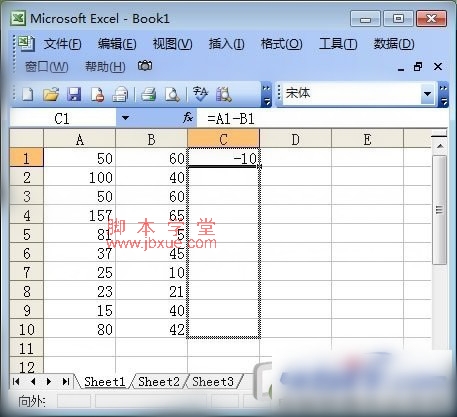Open the 格式(O) menu

click(281, 44)
